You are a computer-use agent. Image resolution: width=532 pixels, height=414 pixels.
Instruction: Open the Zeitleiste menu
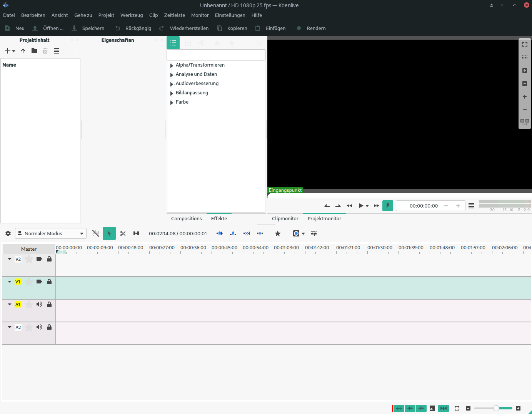point(174,15)
